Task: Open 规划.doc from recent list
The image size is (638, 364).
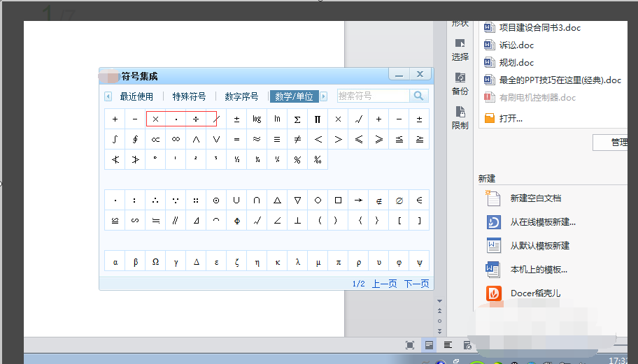Action: [509, 63]
